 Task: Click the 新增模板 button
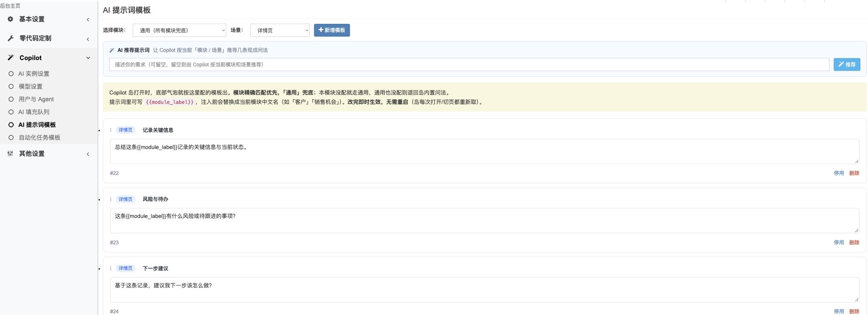[x=332, y=30]
